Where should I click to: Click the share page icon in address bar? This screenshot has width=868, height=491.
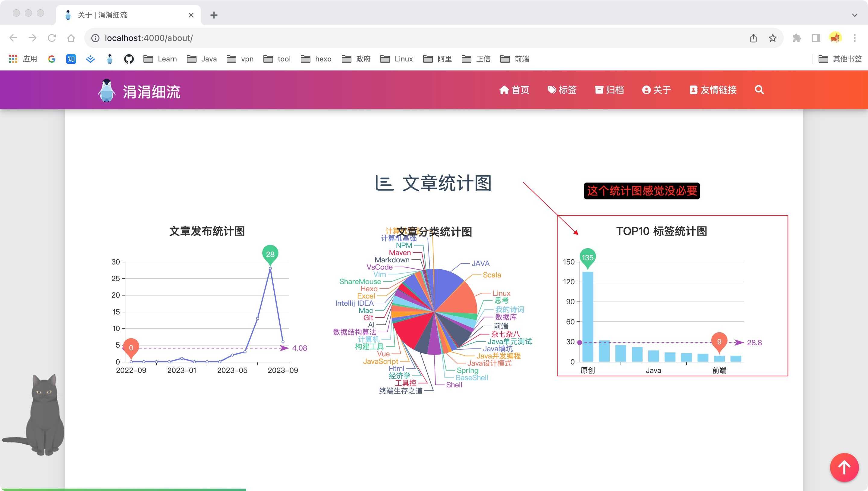(x=753, y=38)
